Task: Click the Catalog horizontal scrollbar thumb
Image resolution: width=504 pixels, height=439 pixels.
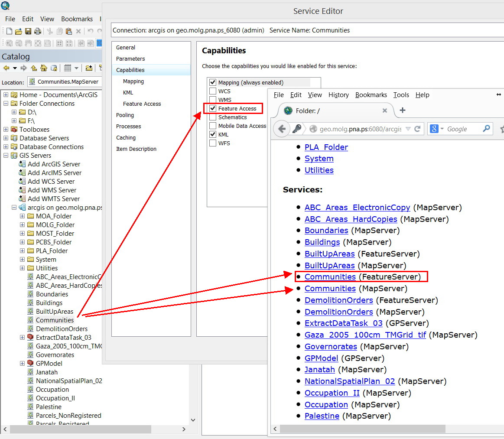Action: click(80, 429)
